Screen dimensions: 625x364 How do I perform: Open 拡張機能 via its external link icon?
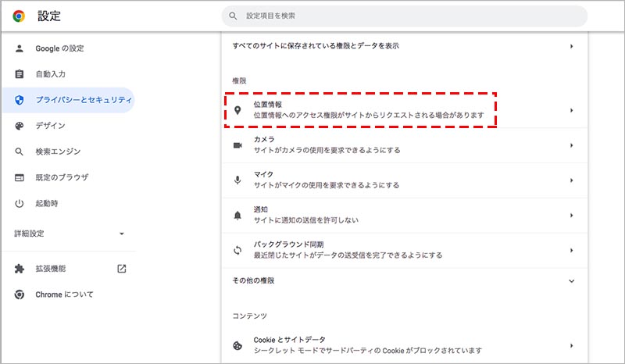122,269
